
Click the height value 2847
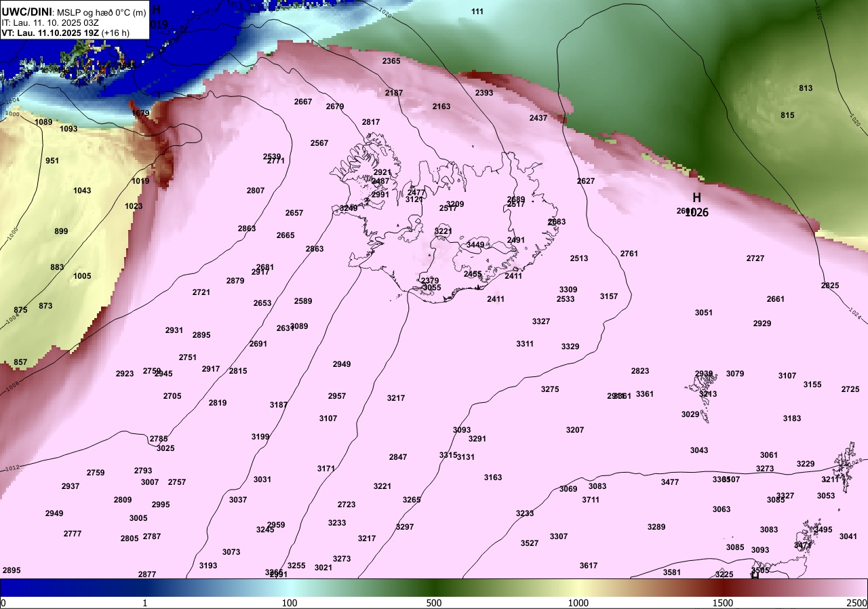tap(398, 457)
